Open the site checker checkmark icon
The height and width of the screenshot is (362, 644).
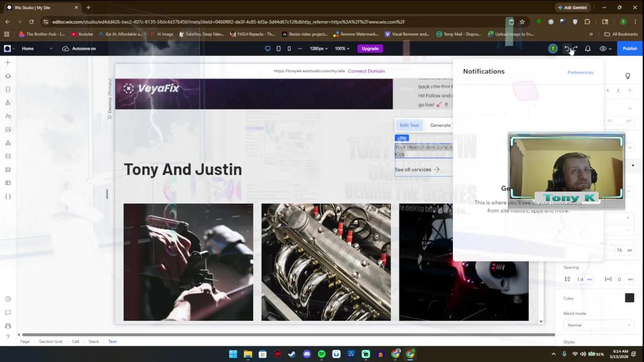(8, 299)
